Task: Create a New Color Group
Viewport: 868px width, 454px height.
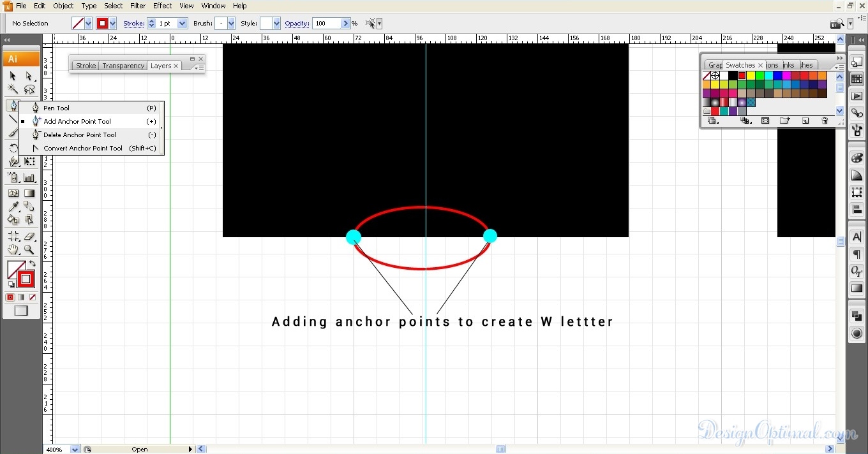Action: tap(785, 121)
